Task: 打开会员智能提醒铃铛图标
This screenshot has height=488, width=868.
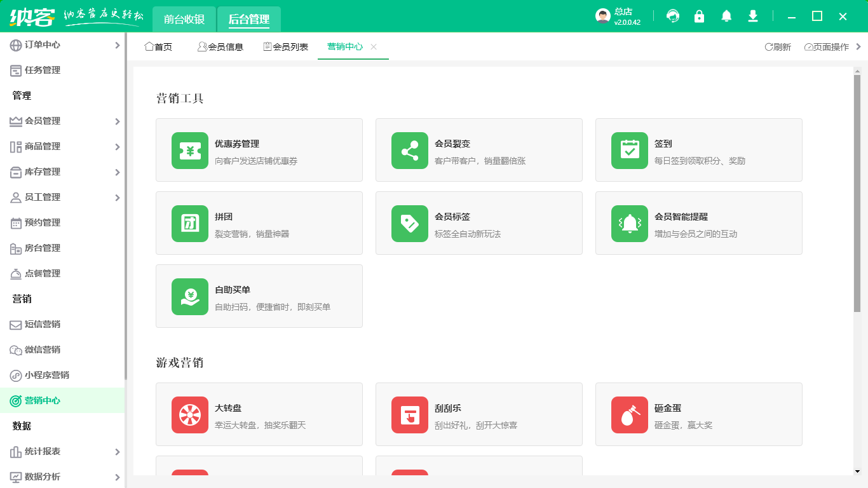Action: [x=629, y=223]
